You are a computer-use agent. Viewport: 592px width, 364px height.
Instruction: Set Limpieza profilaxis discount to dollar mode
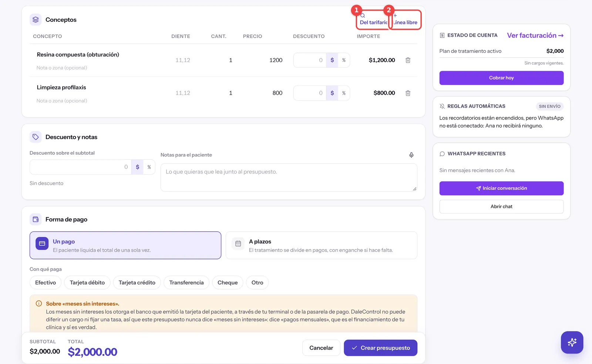(332, 93)
